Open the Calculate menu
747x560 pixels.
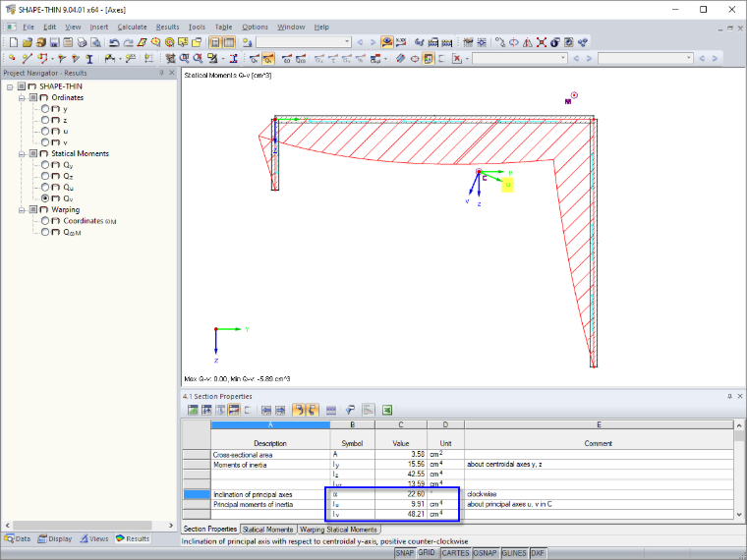tap(132, 28)
